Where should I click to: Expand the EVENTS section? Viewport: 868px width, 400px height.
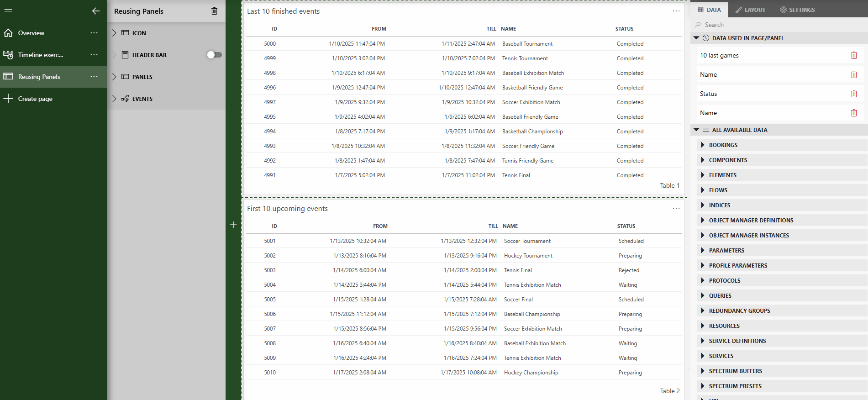pyautogui.click(x=115, y=99)
